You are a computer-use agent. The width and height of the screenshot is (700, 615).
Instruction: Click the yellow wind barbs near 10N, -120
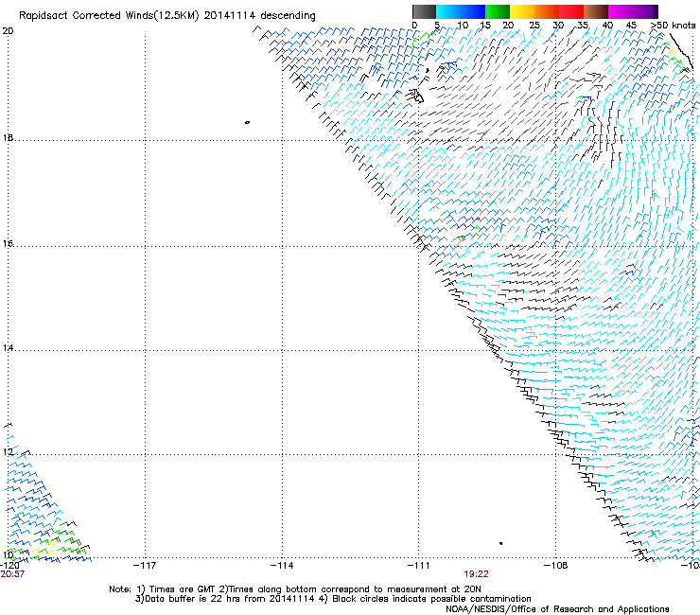point(44,551)
